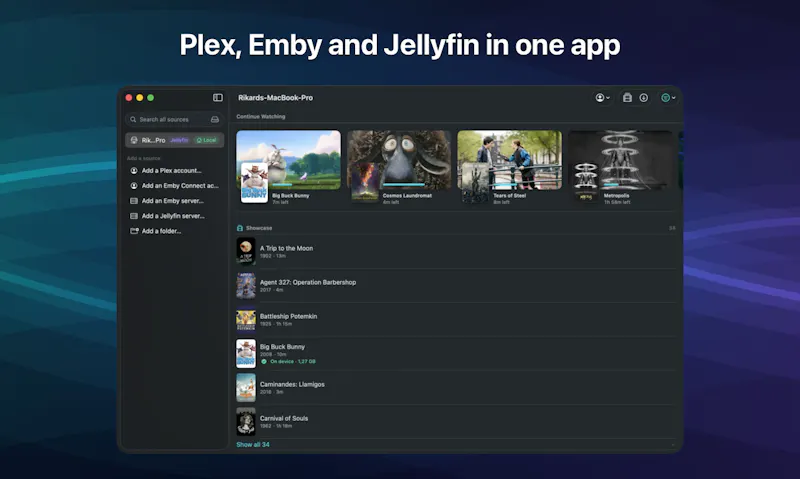Click the library drawer icon in toolbar
This screenshot has width=800, height=479.
(x=628, y=97)
